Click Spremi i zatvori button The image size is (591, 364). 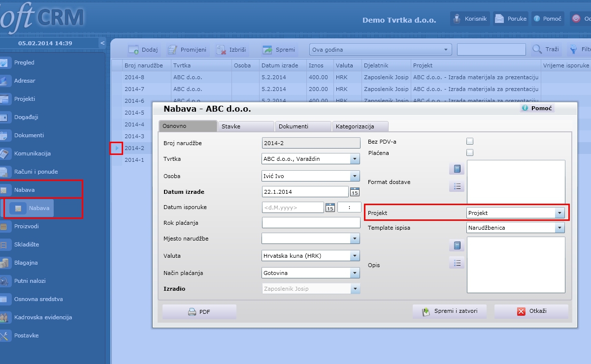tap(450, 311)
